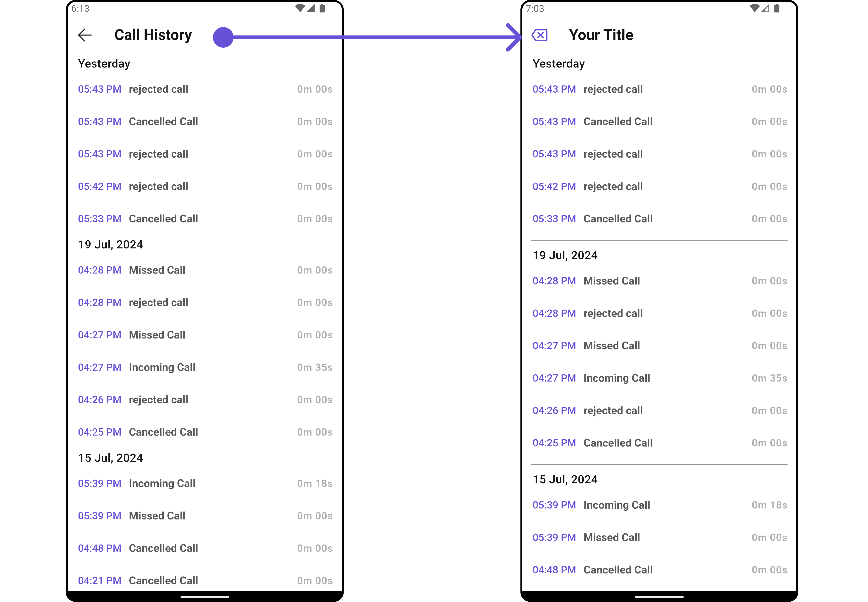Select the 0m 35s duration in right list
Screen dimensions: 868x602
tap(769, 378)
